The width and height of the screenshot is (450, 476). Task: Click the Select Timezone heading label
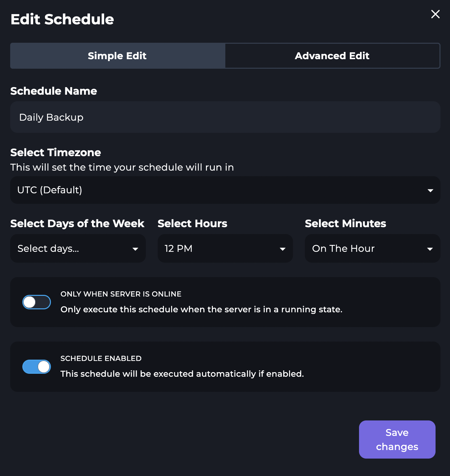pyautogui.click(x=56, y=153)
